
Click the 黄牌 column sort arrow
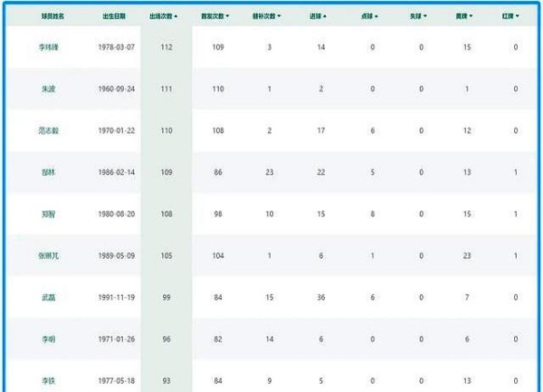tap(471, 16)
